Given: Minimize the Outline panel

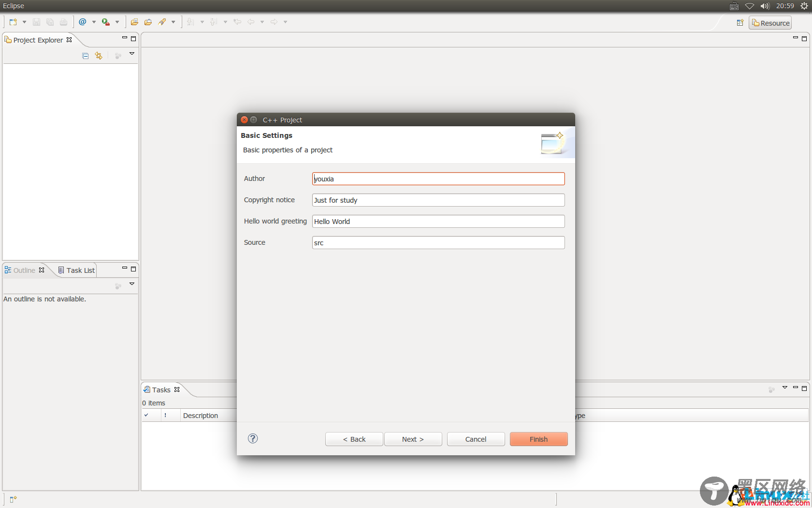Looking at the screenshot, I should tap(124, 268).
